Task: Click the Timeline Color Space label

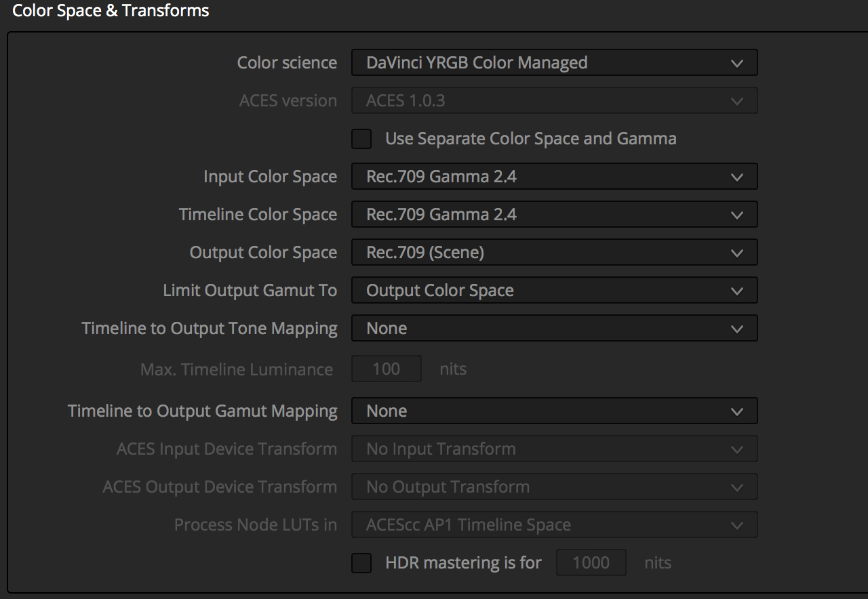Action: pyautogui.click(x=258, y=214)
